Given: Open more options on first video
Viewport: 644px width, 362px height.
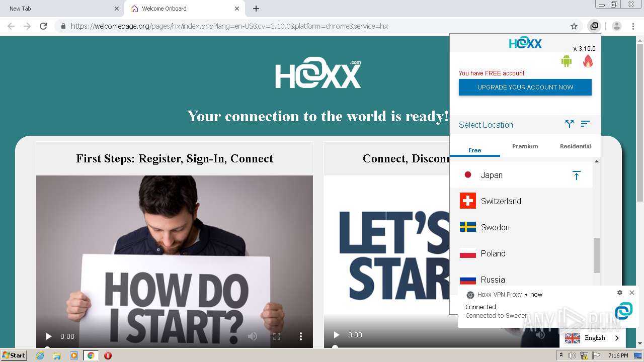Looking at the screenshot, I should tap(301, 336).
